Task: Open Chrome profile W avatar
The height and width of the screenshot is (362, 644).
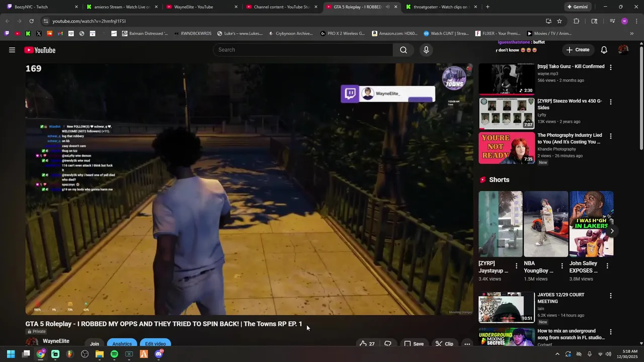Action: (x=624, y=21)
